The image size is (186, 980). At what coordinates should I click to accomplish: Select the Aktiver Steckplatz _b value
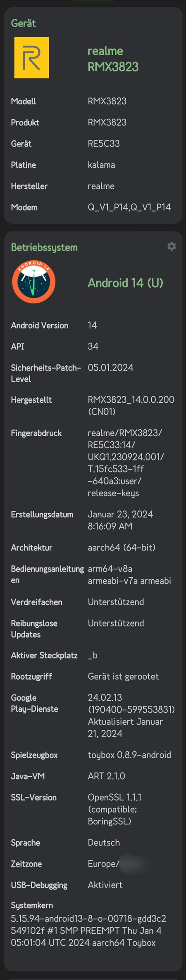click(x=93, y=655)
